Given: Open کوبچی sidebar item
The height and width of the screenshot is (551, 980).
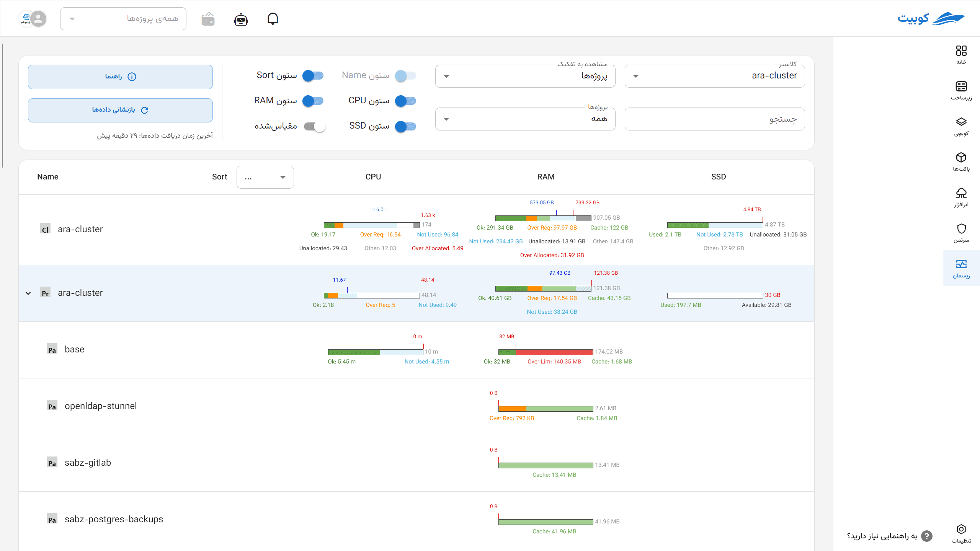Looking at the screenshot, I should [961, 126].
